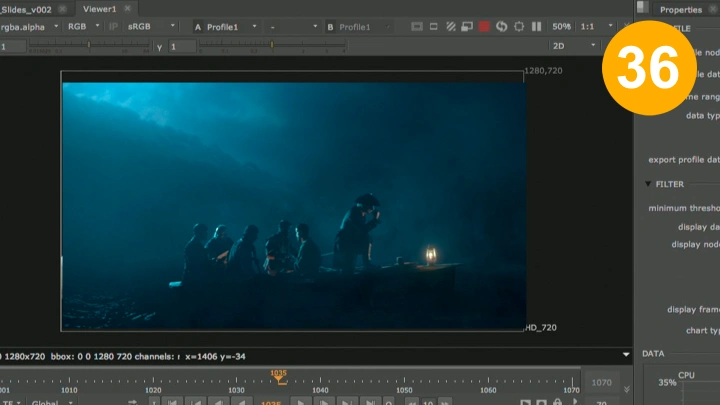Close the Slides_v002 tab
The height and width of the screenshot is (405, 720).
[x=62, y=9]
